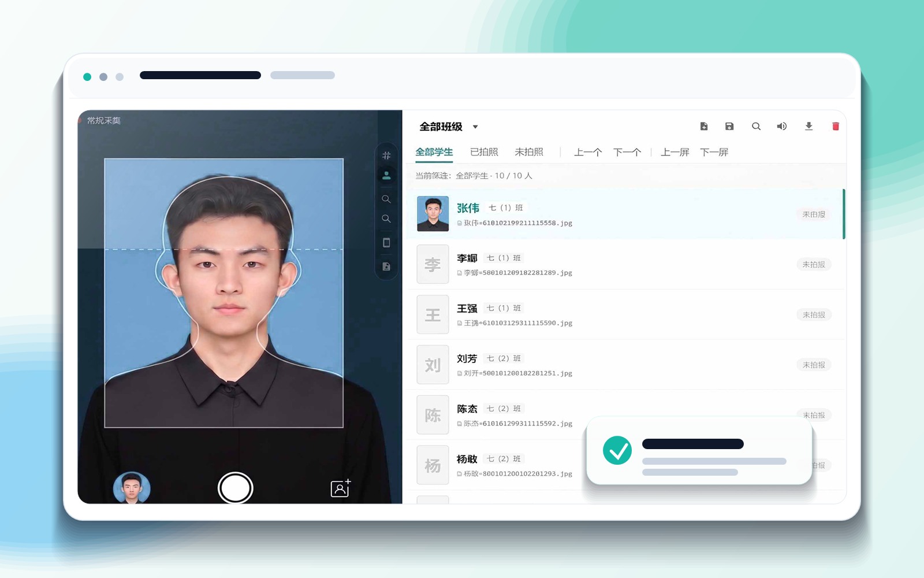The height and width of the screenshot is (578, 924).
Task: Go to previous screen with 上一屏
Action: click(x=675, y=153)
